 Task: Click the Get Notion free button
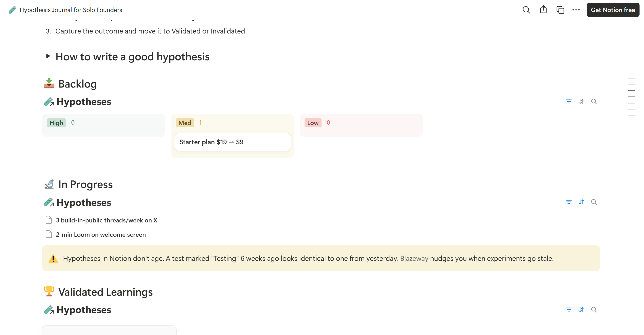(613, 10)
